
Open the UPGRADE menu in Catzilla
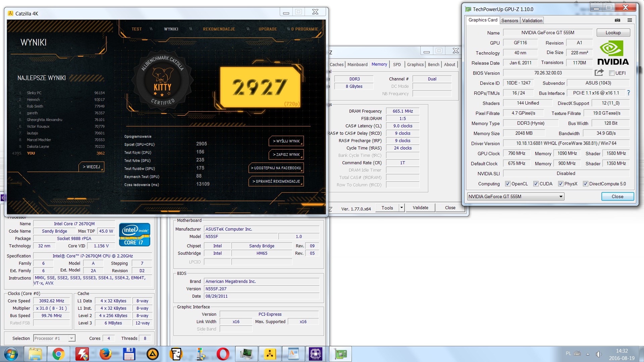pos(268,29)
